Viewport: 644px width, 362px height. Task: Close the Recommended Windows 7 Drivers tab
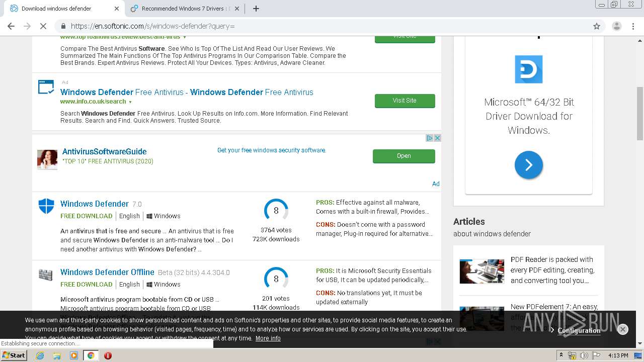point(237,9)
